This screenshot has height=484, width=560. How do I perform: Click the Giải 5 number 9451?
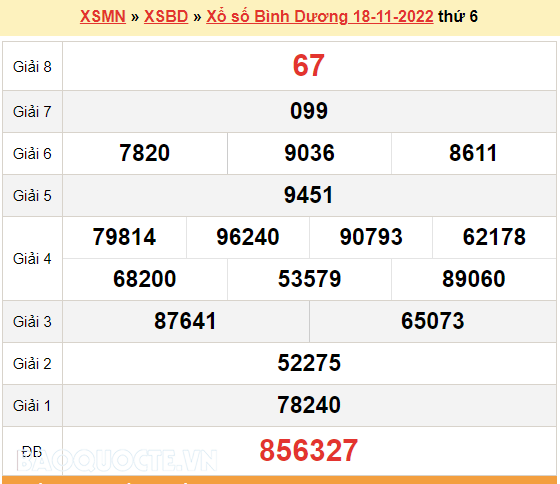pyautogui.click(x=309, y=195)
